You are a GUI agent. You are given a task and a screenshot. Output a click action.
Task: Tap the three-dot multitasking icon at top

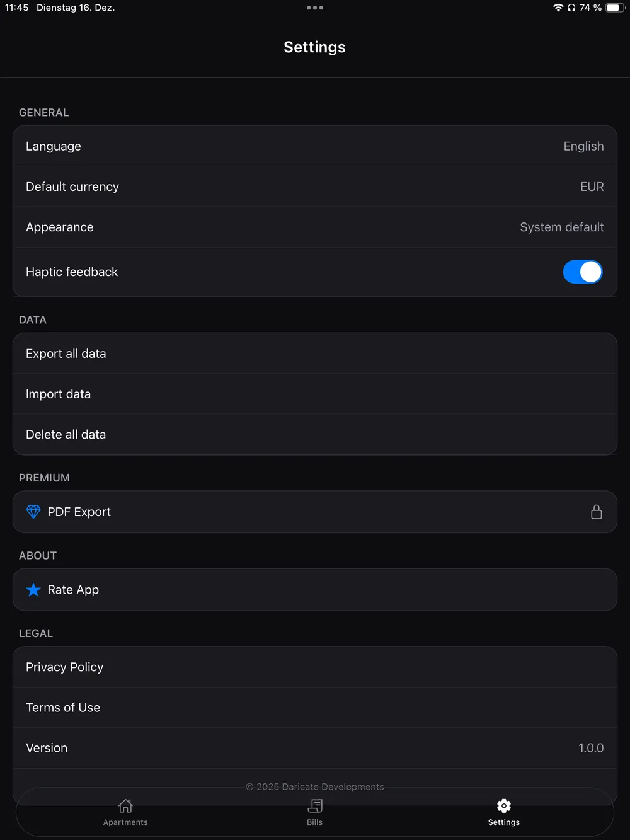pyautogui.click(x=315, y=8)
